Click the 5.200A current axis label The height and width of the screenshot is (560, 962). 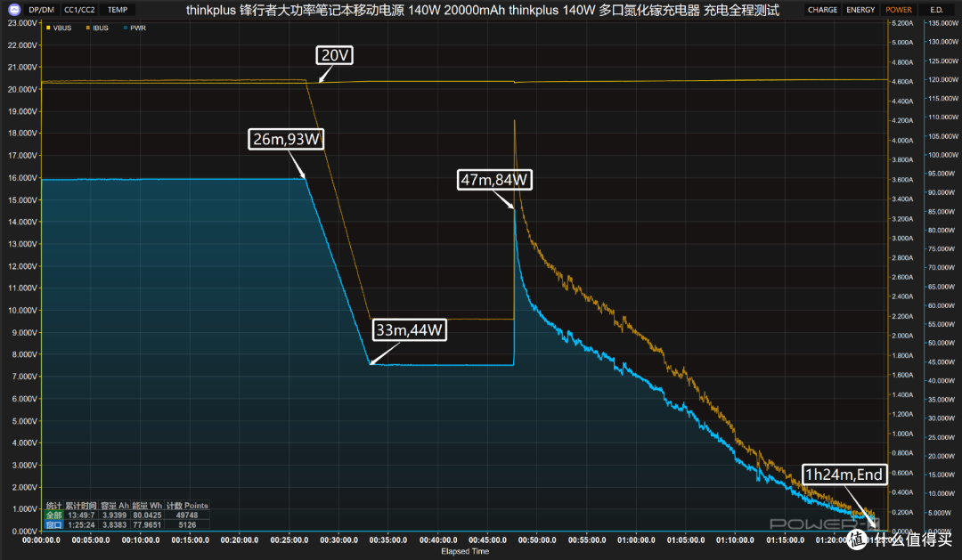[901, 22]
